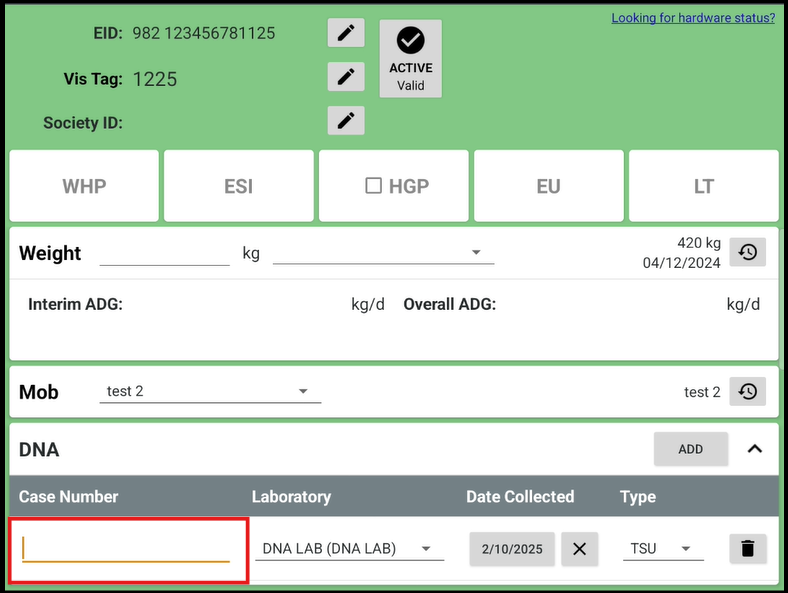Image resolution: width=788 pixels, height=593 pixels.
Task: Click the ADD button in DNA section
Action: click(690, 449)
